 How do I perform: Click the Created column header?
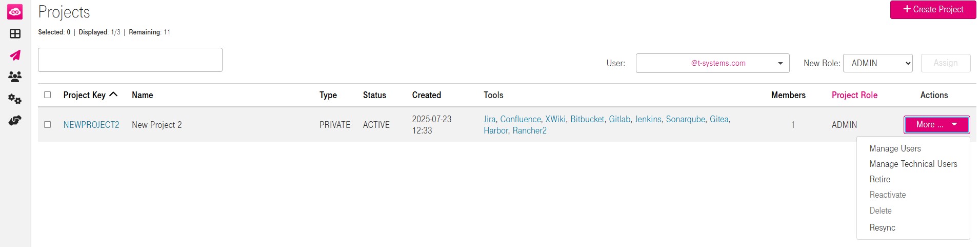click(x=426, y=95)
